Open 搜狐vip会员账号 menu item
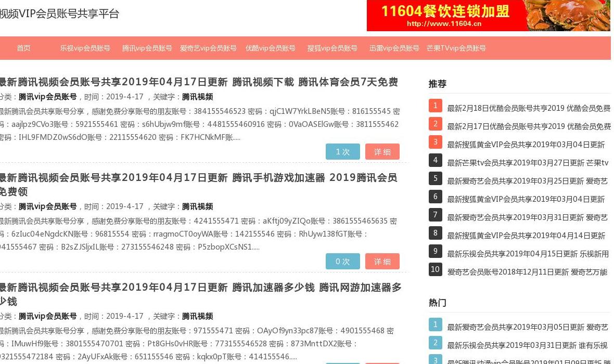 332,48
